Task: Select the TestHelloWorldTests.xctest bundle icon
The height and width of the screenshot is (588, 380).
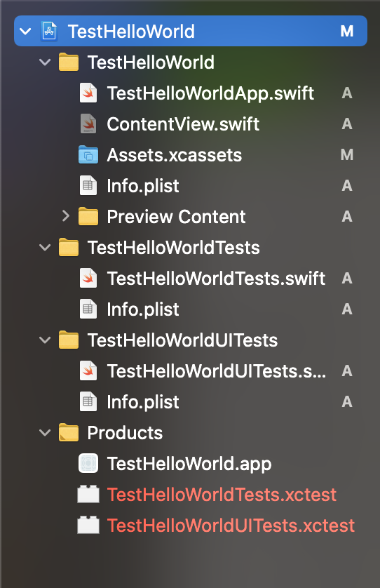Action: click(x=88, y=494)
